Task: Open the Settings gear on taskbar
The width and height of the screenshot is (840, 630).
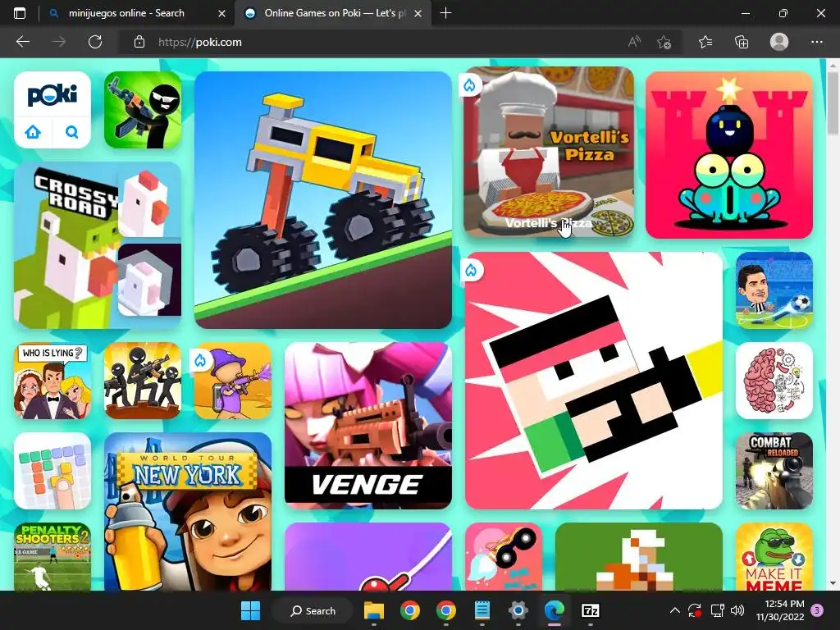Action: point(518,610)
